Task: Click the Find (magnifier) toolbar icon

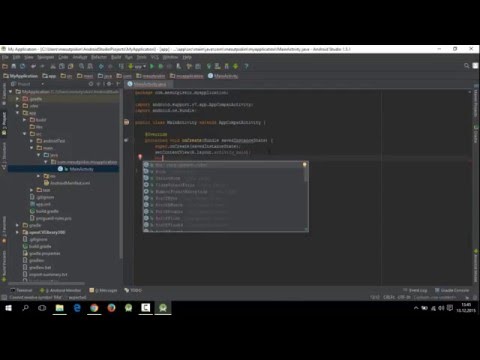Action: click(81, 66)
